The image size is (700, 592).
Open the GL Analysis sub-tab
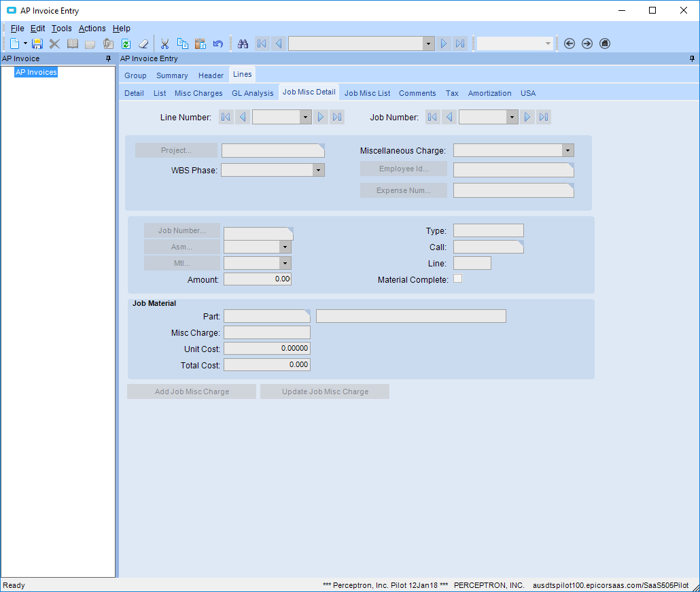coord(253,93)
